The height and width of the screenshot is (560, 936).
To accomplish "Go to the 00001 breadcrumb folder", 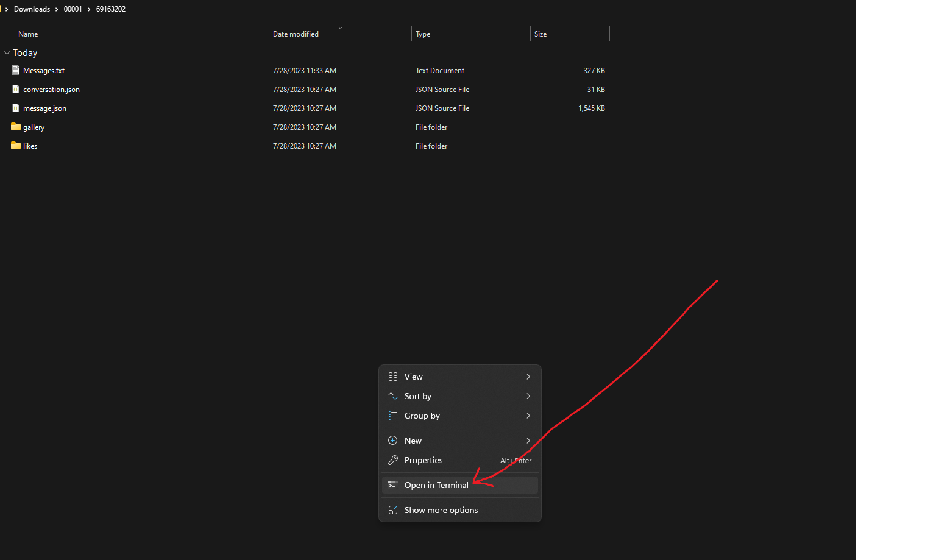I will click(x=73, y=9).
